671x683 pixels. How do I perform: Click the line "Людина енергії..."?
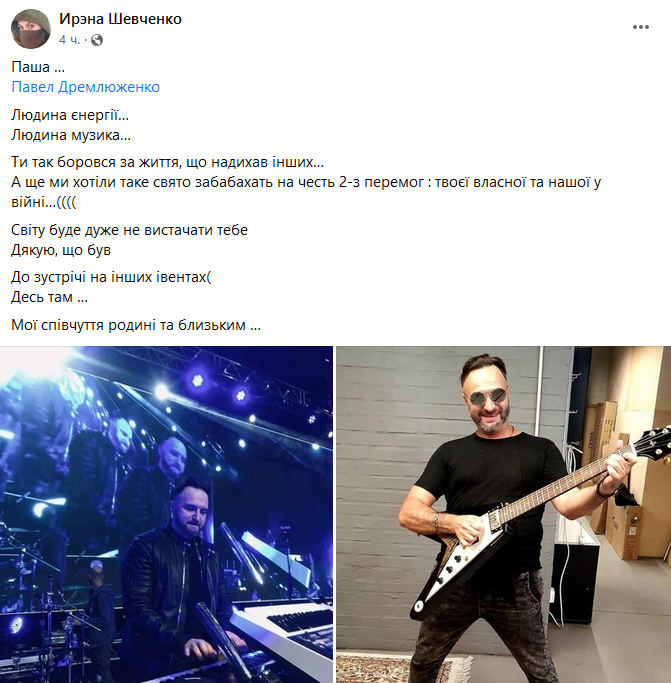[70, 115]
